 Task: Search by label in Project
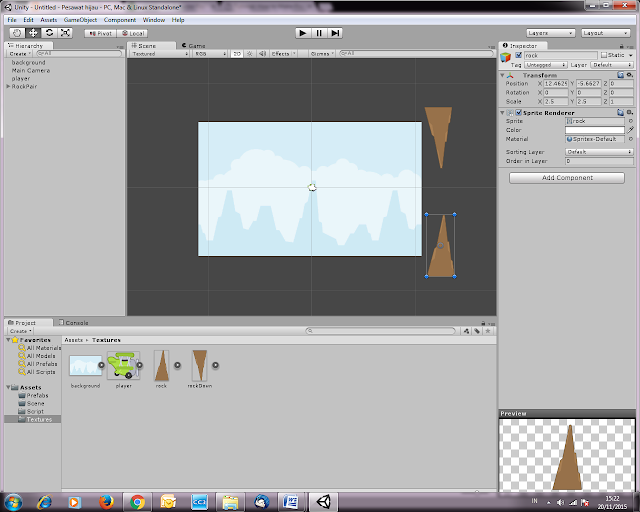pos(477,331)
